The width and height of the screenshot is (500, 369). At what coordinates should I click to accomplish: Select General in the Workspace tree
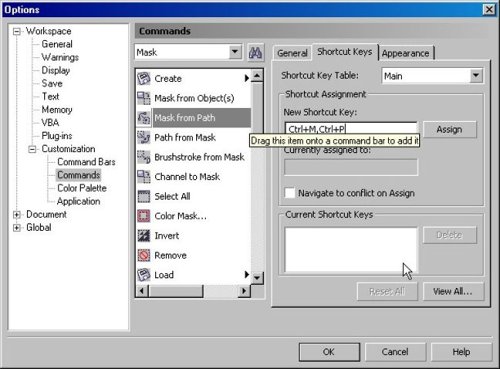(57, 44)
